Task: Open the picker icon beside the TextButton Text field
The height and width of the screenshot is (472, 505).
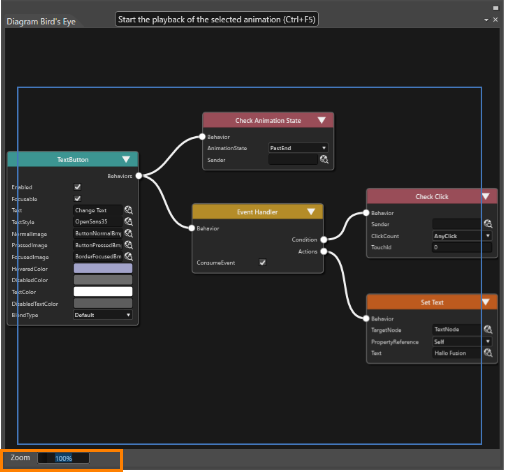Action: (x=128, y=210)
